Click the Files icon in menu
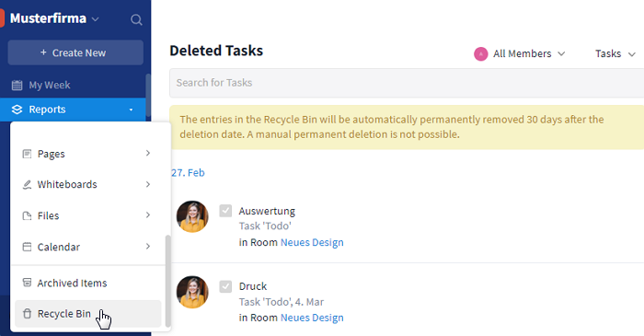Image resolution: width=644 pixels, height=336 pixels. point(27,215)
